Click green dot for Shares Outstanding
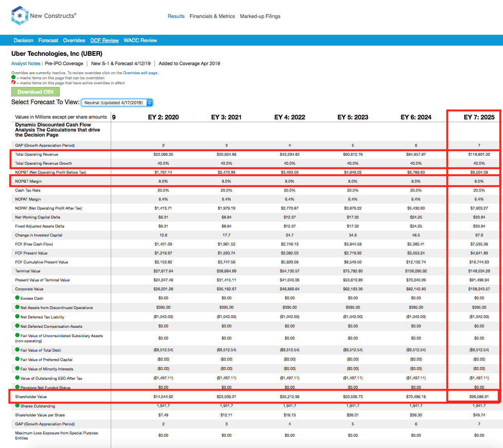The width and height of the screenshot is (503, 448). click(17, 405)
